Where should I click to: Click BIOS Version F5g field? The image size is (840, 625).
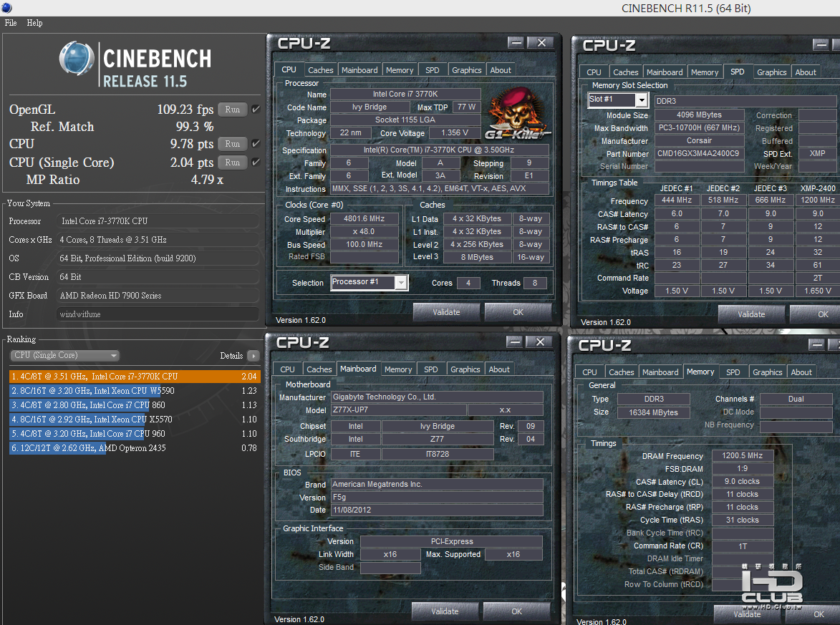pos(437,497)
